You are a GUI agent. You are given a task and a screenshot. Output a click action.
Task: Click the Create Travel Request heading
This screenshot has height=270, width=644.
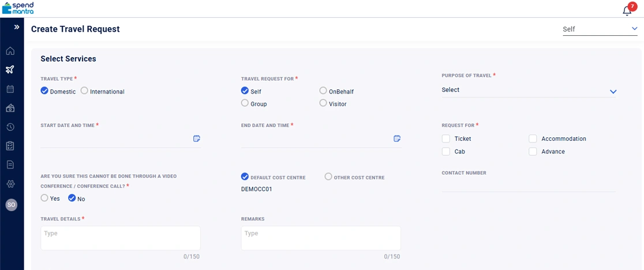click(76, 29)
